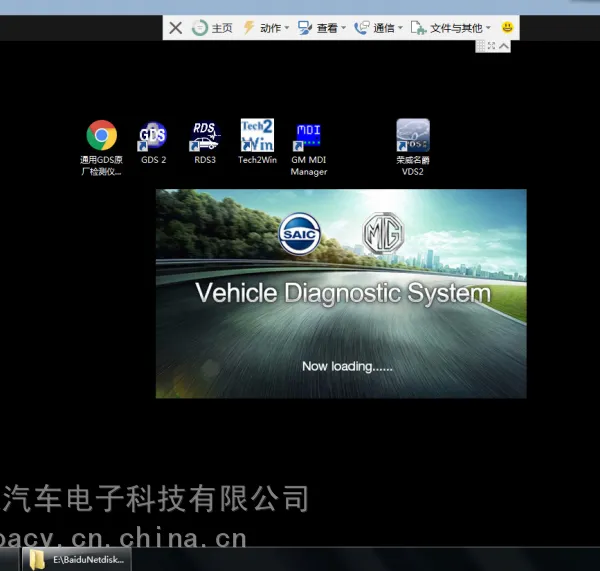Open the 动作 dropdown menu
Image resolution: width=600 pixels, height=571 pixels.
tap(266, 28)
